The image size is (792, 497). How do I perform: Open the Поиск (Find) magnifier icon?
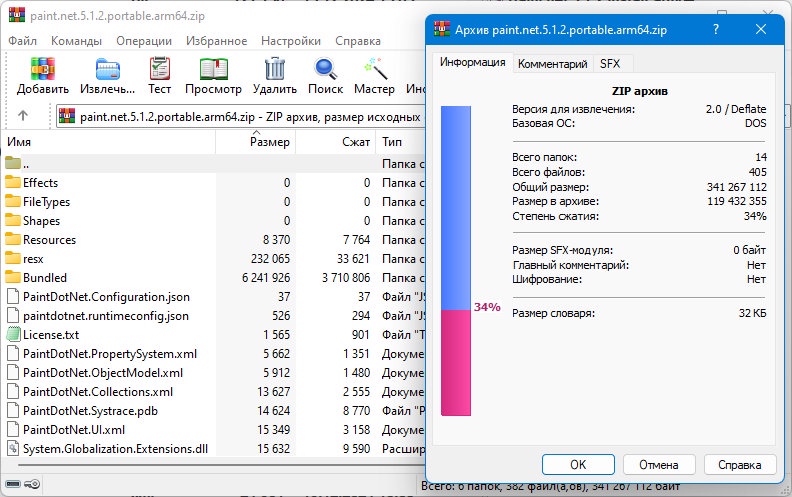326,69
